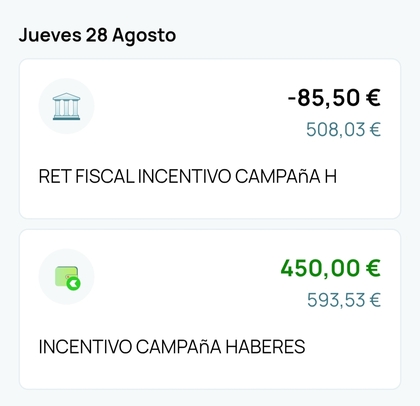Image resolution: width=420 pixels, height=406 pixels.
Task: Tap the euro symbol after -85,50
Action: pyautogui.click(x=373, y=98)
